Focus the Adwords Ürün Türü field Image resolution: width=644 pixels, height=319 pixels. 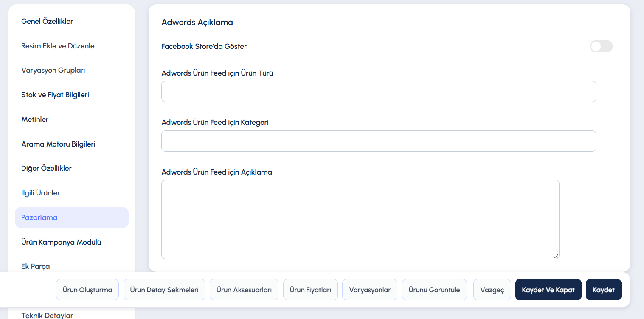coord(379,91)
